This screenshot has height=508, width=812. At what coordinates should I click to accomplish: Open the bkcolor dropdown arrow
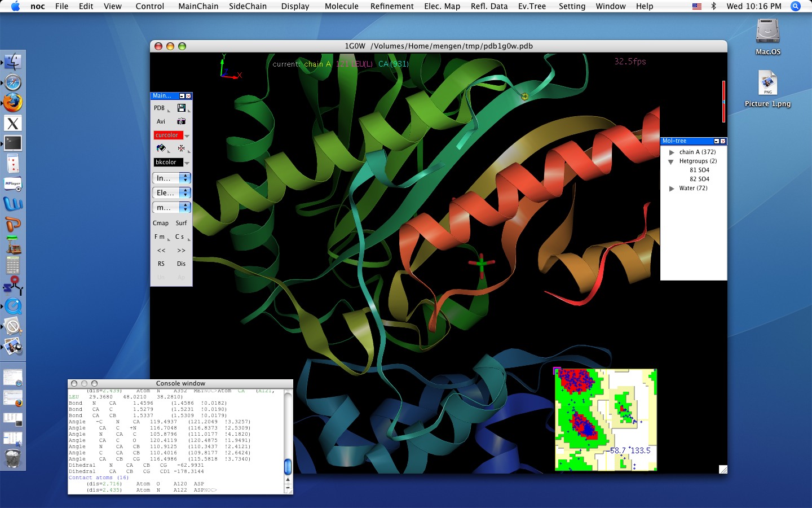[x=187, y=163]
